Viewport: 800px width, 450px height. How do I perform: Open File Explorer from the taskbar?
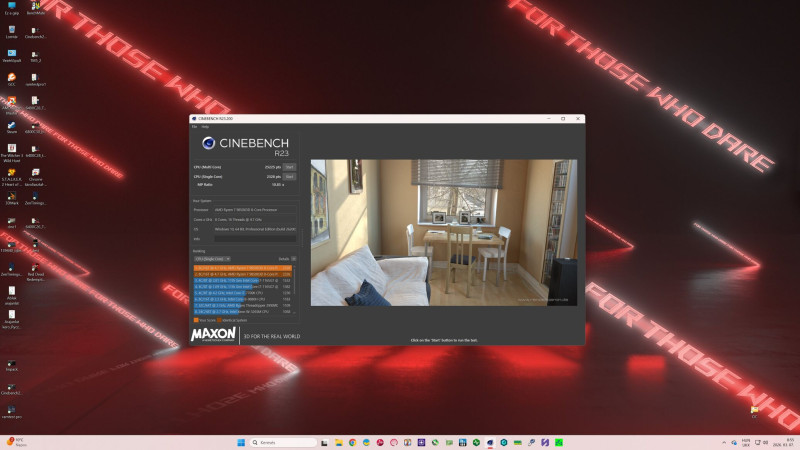point(338,442)
